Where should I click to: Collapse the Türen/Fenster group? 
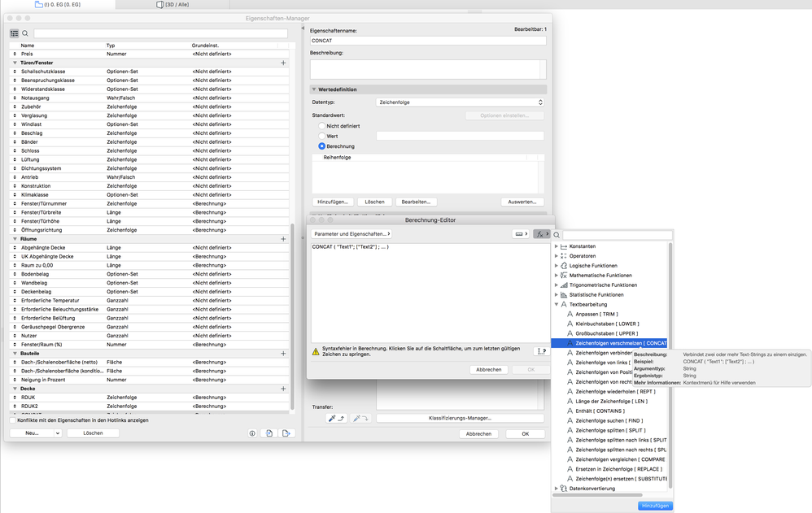coord(15,63)
